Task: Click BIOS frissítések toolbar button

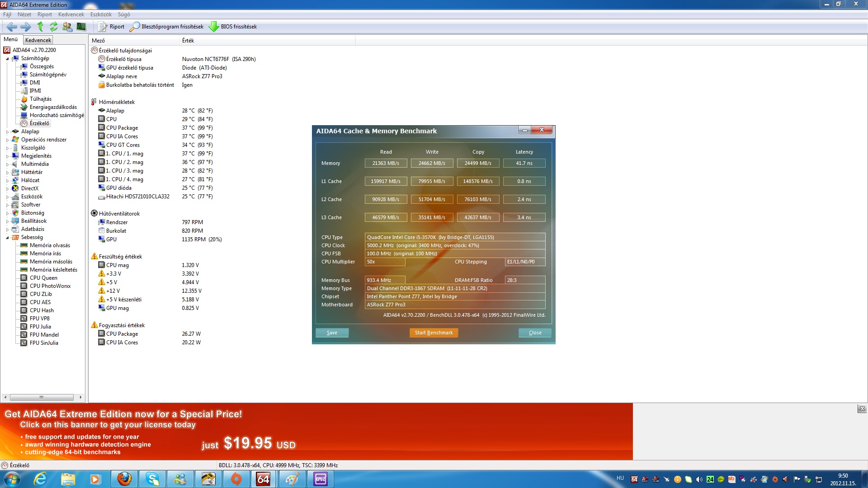Action: click(x=233, y=27)
